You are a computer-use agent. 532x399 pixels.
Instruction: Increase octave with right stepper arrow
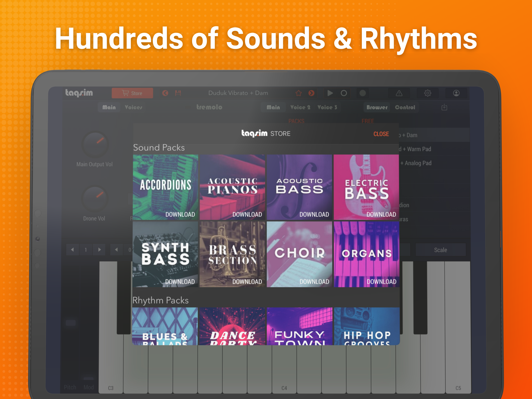coord(100,250)
